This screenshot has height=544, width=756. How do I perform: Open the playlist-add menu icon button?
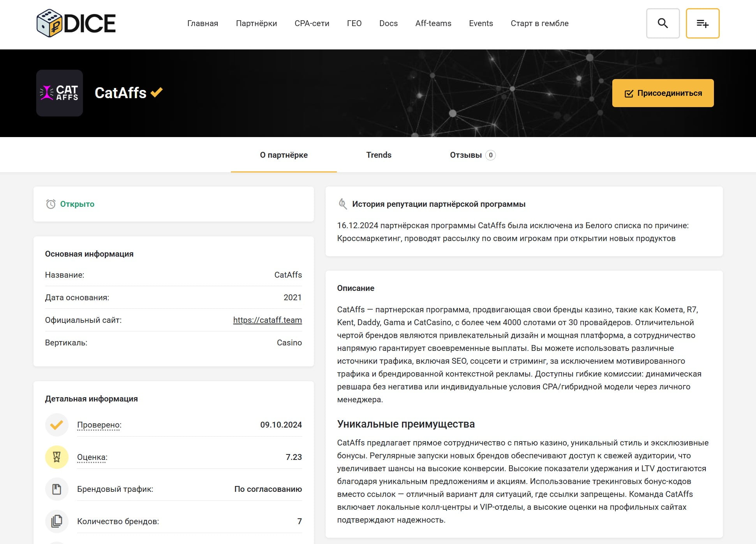coord(703,23)
